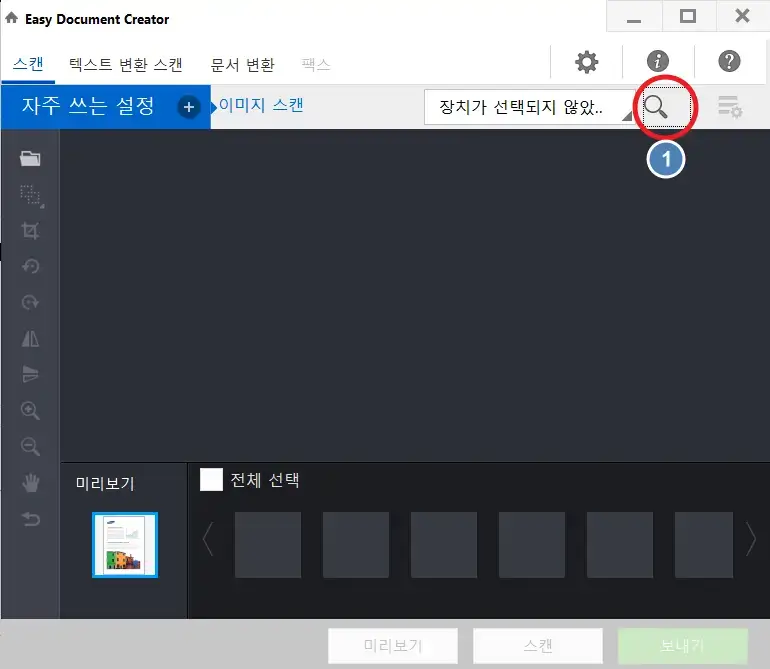This screenshot has width=770, height=669.
Task: Go to next thumbnails with right chevron
Action: click(750, 539)
